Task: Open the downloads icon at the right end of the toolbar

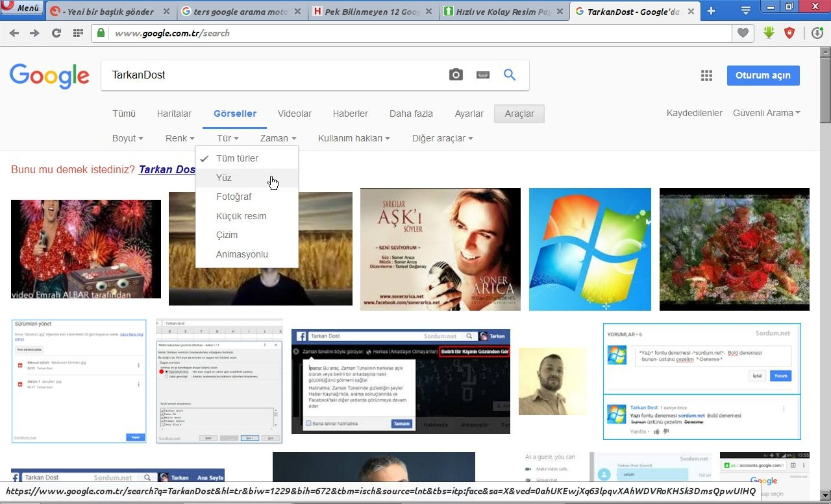Action: pos(817,33)
